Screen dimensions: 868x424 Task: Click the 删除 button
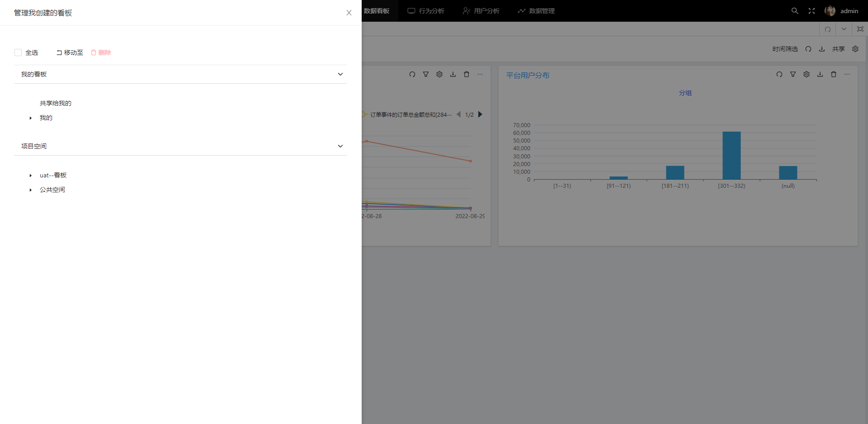tap(101, 52)
